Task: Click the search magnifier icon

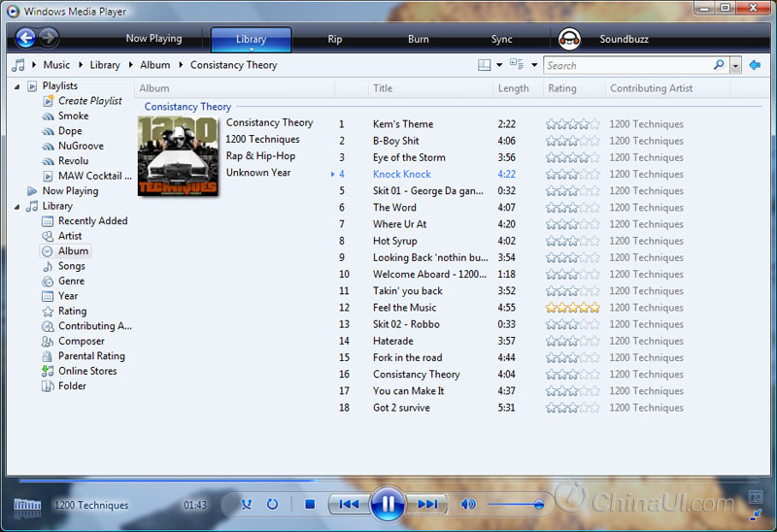Action: click(719, 65)
